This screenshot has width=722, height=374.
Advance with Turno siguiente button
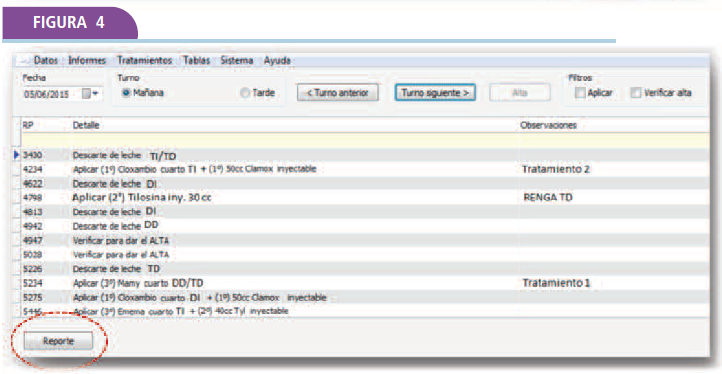pos(435,93)
